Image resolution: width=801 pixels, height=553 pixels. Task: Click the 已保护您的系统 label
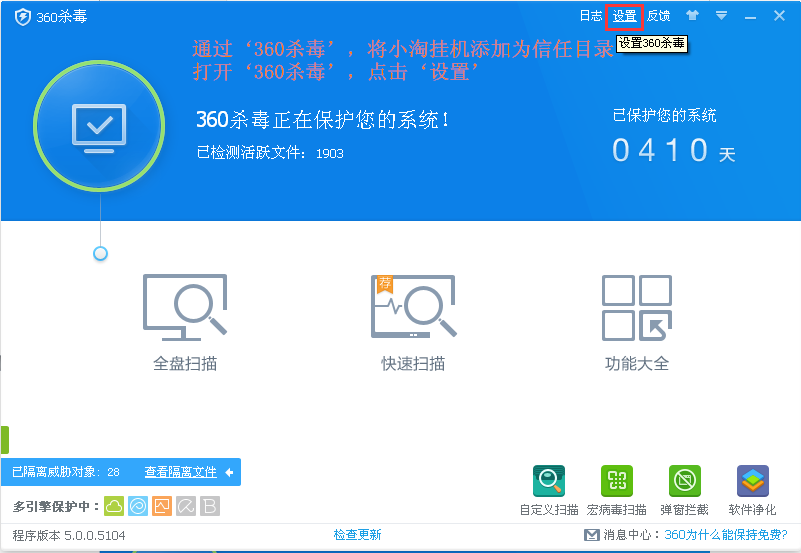[664, 115]
